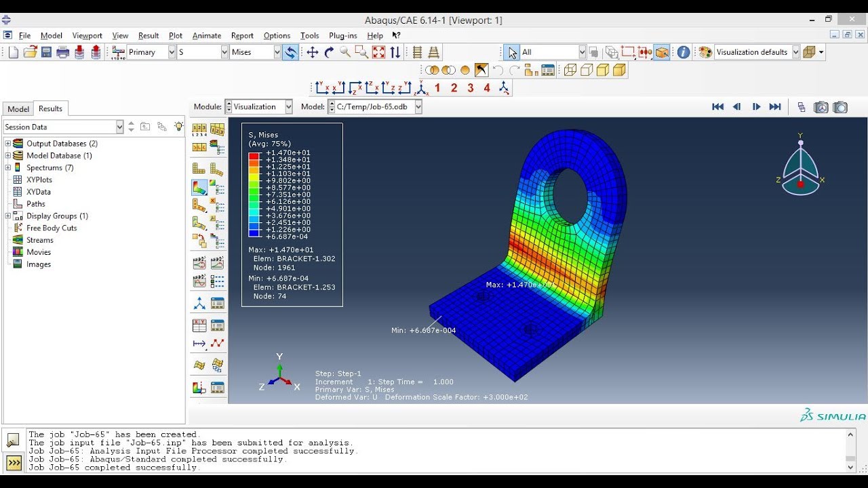Open the Color Code palette icon

[x=705, y=52]
